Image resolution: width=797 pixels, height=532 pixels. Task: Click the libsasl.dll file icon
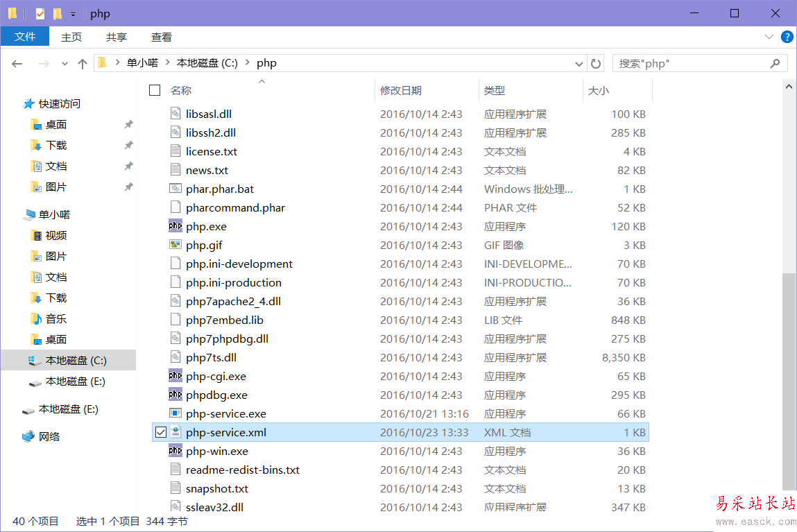(x=175, y=114)
